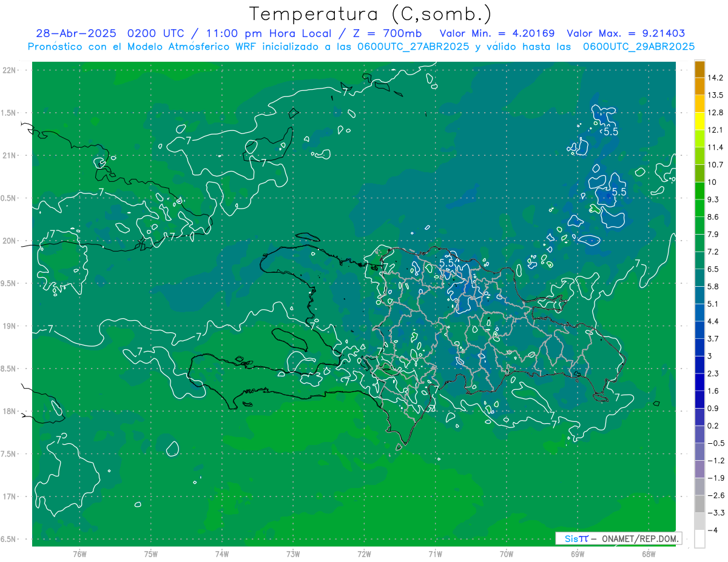Click the '3.7' colorbar value
The image size is (728, 562).
tap(714, 338)
